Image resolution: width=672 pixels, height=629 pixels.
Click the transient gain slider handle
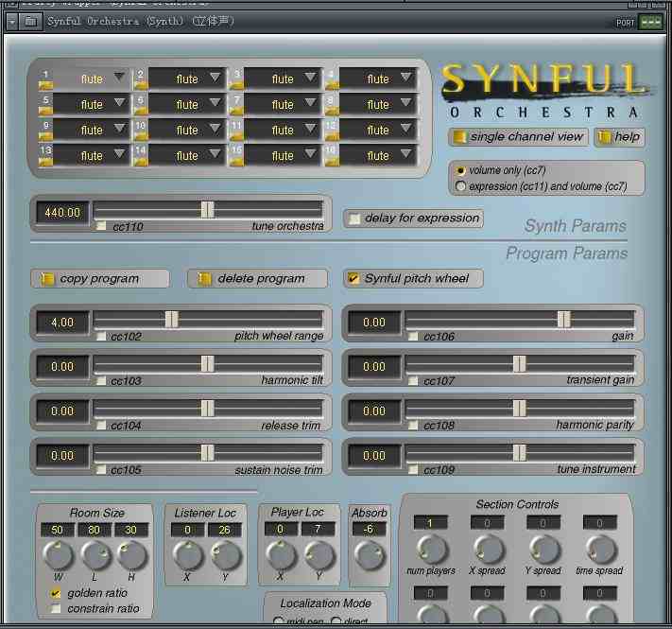[520, 364]
